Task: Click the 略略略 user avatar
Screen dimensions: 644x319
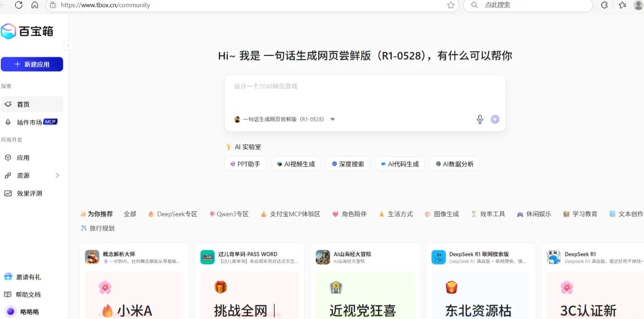Action: click(10, 312)
